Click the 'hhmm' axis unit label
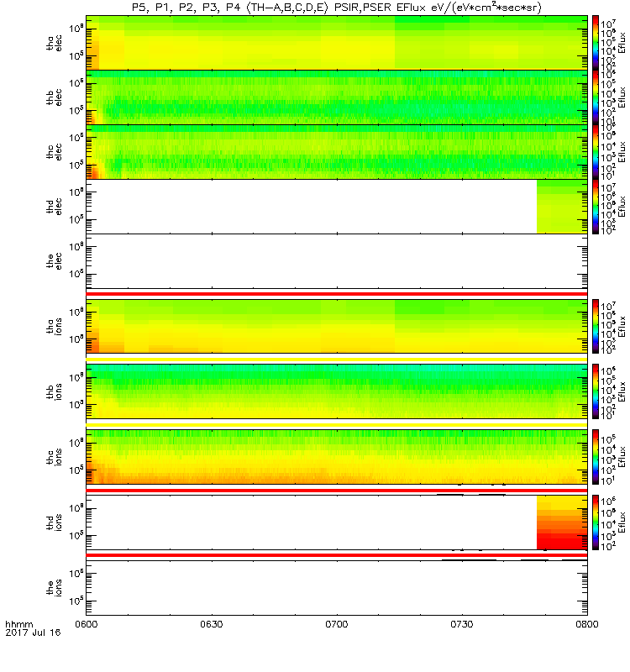 pyautogui.click(x=18, y=624)
